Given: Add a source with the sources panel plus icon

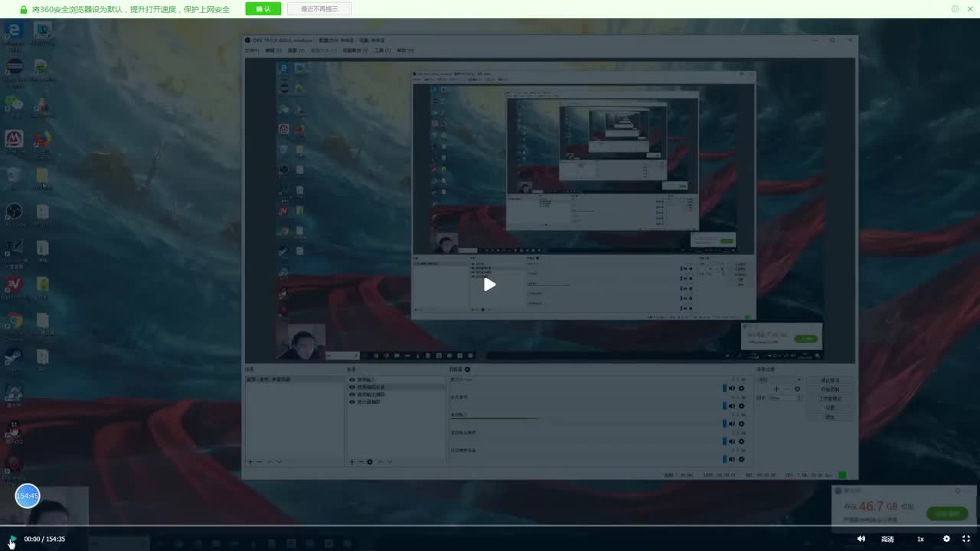Looking at the screenshot, I should [x=352, y=461].
